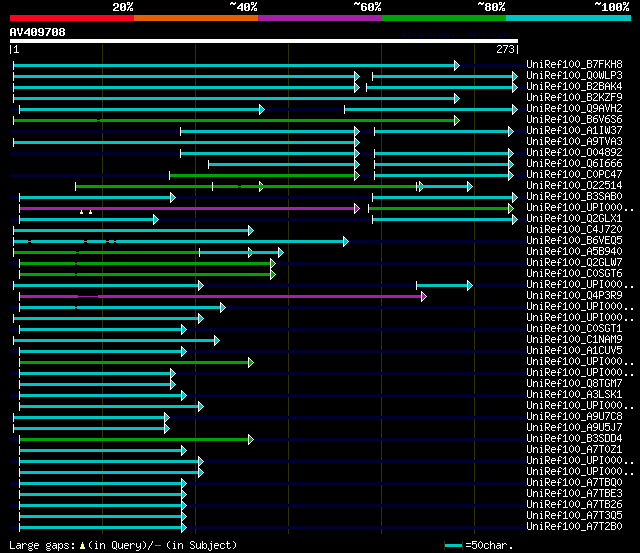The width and height of the screenshot is (640, 553).
Task: Open hit UniRef100_Q0WLP3
Action: (x=574, y=76)
